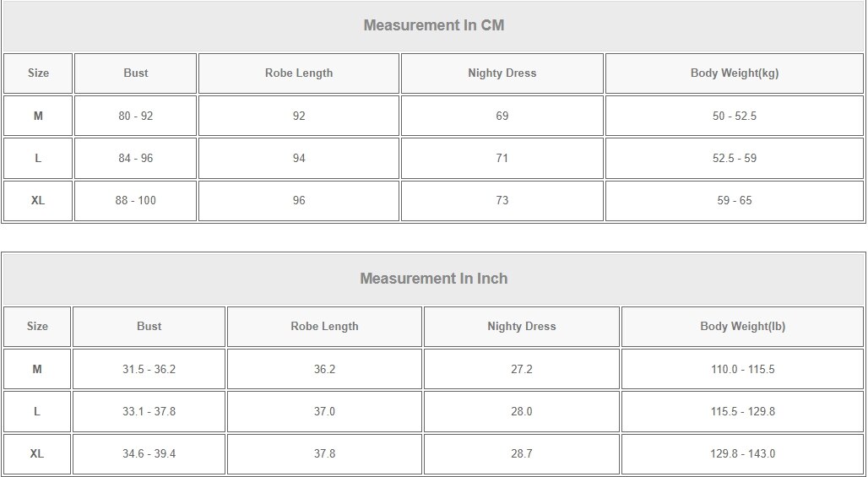
Task: Select the weight cell "52.5 - 59"
Action: [x=734, y=158]
